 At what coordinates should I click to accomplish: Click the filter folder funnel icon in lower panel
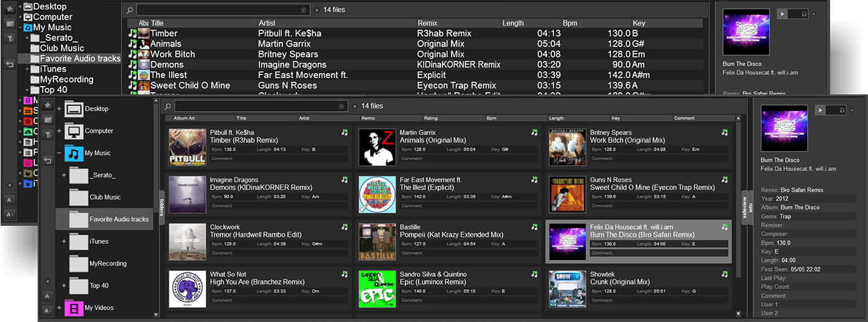point(48,134)
